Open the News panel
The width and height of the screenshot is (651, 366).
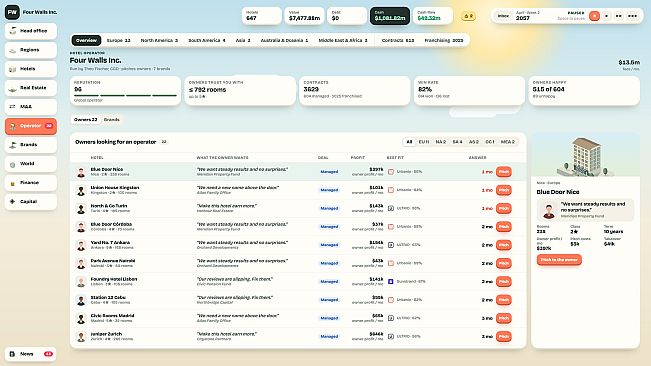[31, 354]
